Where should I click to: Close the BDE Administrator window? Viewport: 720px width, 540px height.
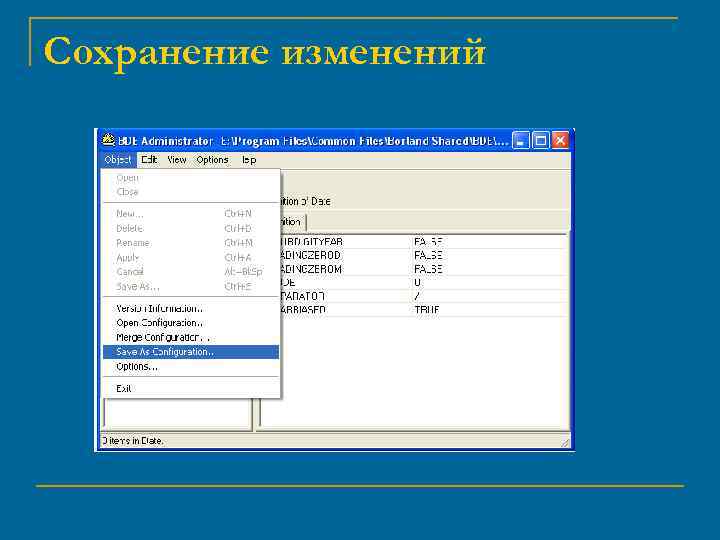pos(560,140)
